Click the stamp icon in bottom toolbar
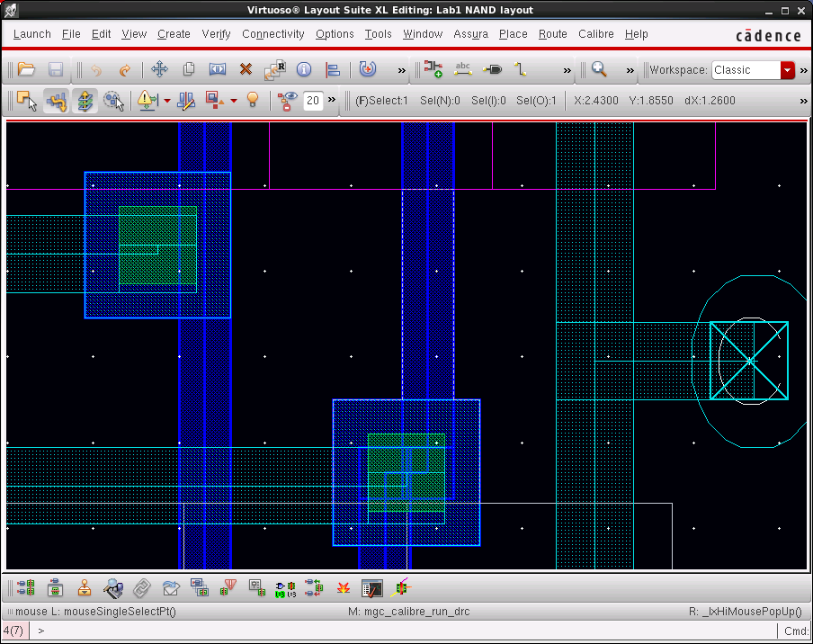The image size is (813, 644). pos(84,588)
